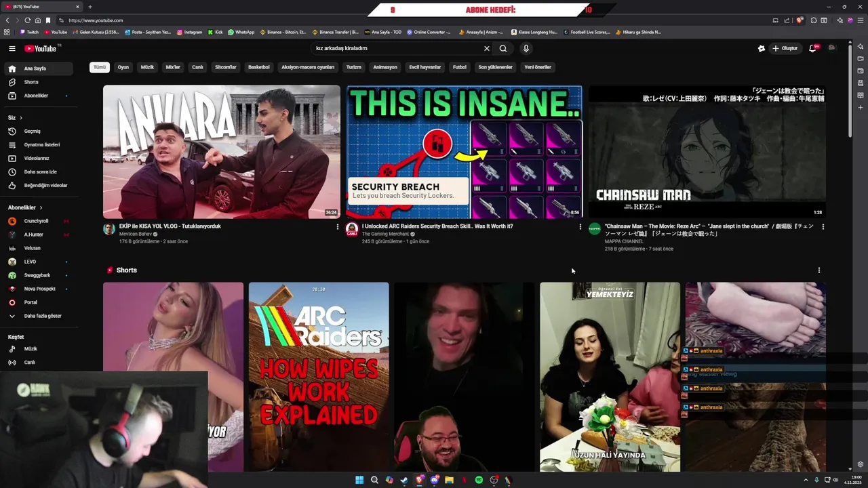Open Canlı under Keşfet
This screenshot has height=488, width=868.
38,363
